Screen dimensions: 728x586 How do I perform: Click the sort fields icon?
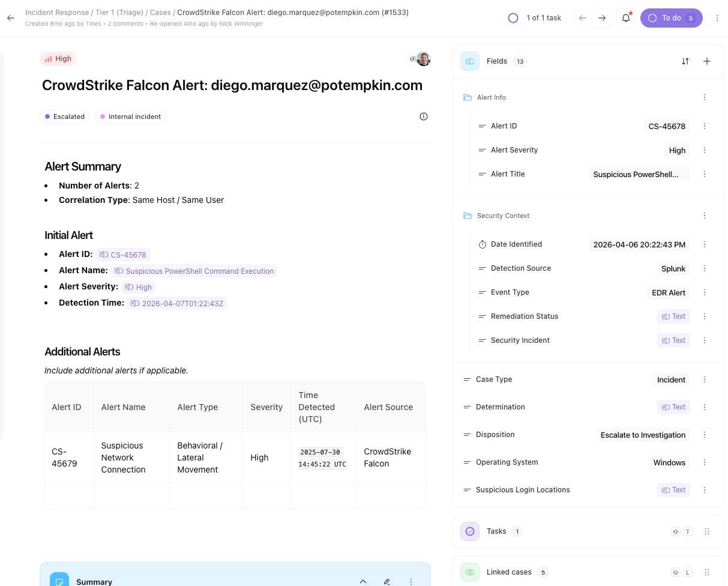pyautogui.click(x=685, y=61)
